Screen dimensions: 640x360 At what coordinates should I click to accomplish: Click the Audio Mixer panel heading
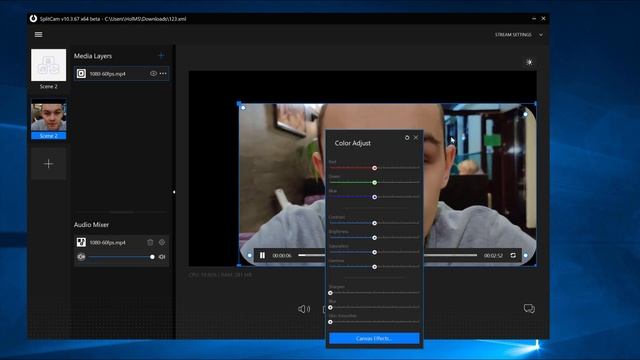(x=91, y=224)
